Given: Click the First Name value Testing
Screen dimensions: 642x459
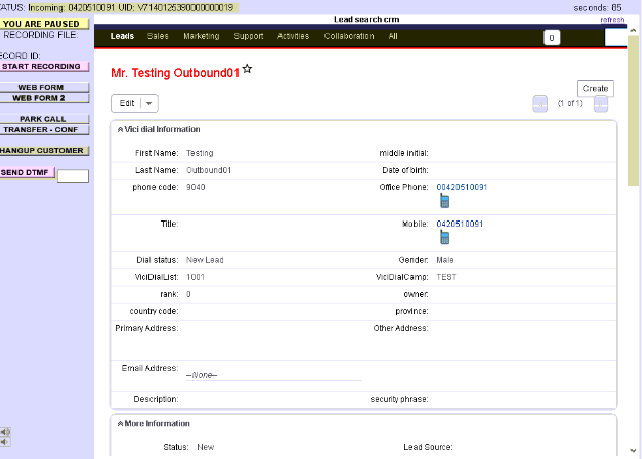Looking at the screenshot, I should pyautogui.click(x=199, y=153).
